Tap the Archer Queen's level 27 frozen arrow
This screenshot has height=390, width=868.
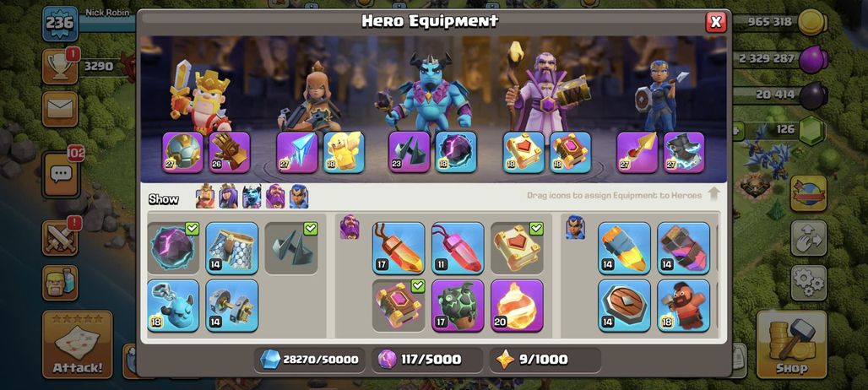coord(296,152)
